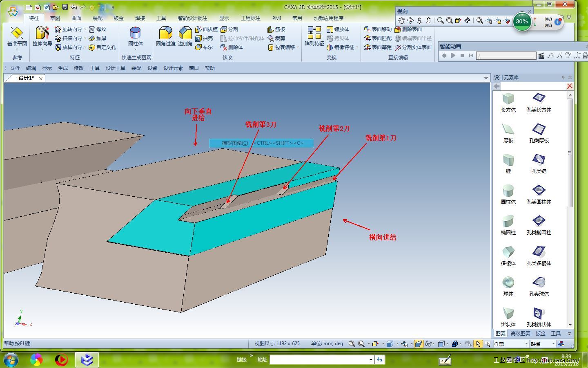Click the 删除体 delete body tool
The height and width of the screenshot is (368, 588).
232,47
